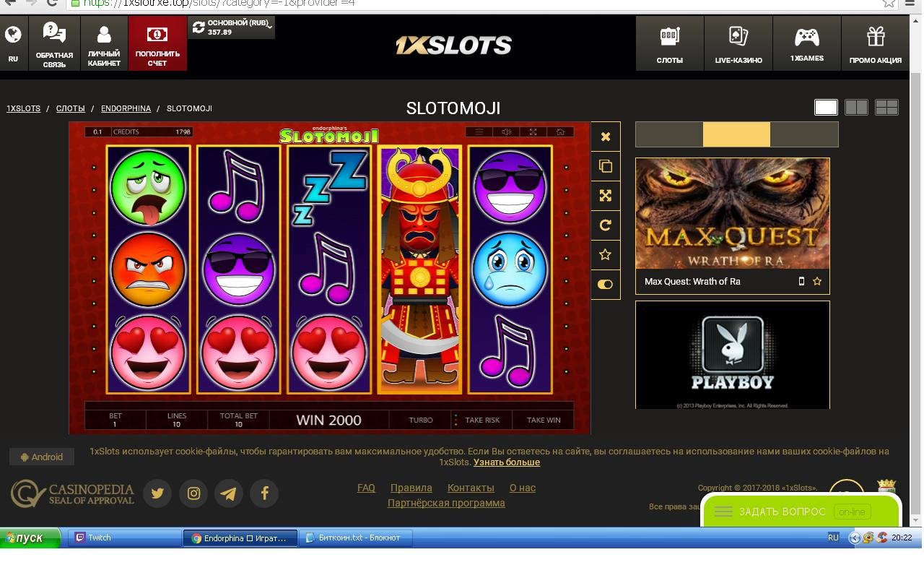This screenshot has width=924, height=578.
Task: Open the RU language selector globe
Action: [13, 43]
